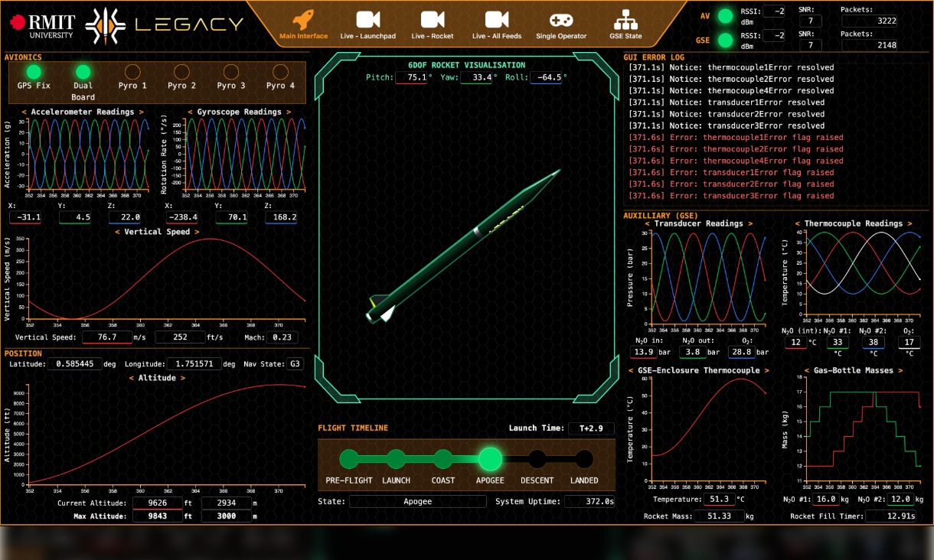Click the transducer3Error flag raised log line
Image resolution: width=934 pixels, height=560 pixels.
pos(731,196)
